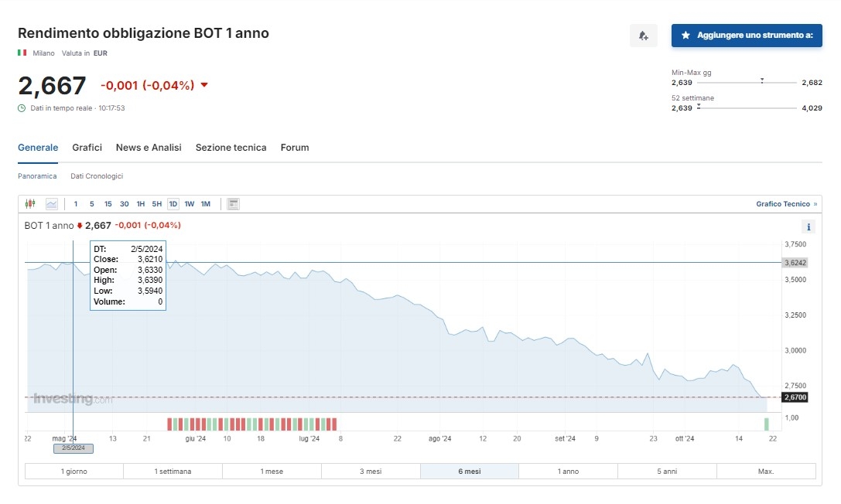Open the Grafici tab
The image size is (841, 504).
[x=87, y=148]
